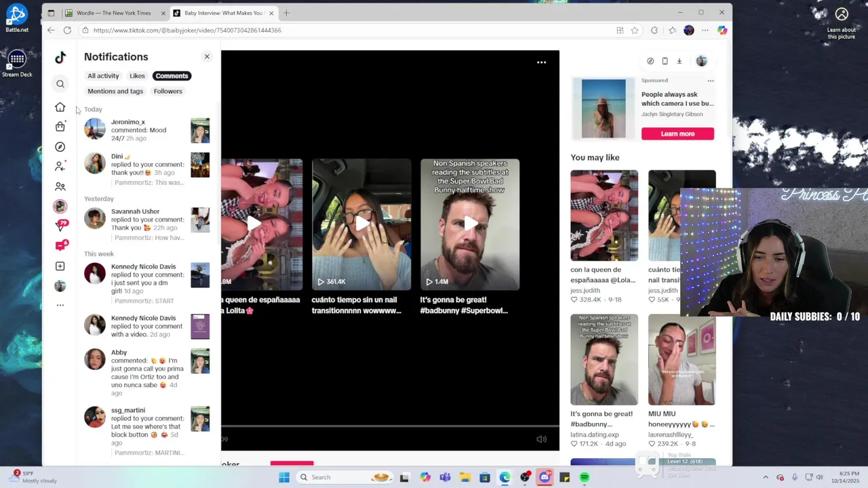
Task: Close the Baby Interview TikTok browser tab
Action: pyautogui.click(x=271, y=13)
